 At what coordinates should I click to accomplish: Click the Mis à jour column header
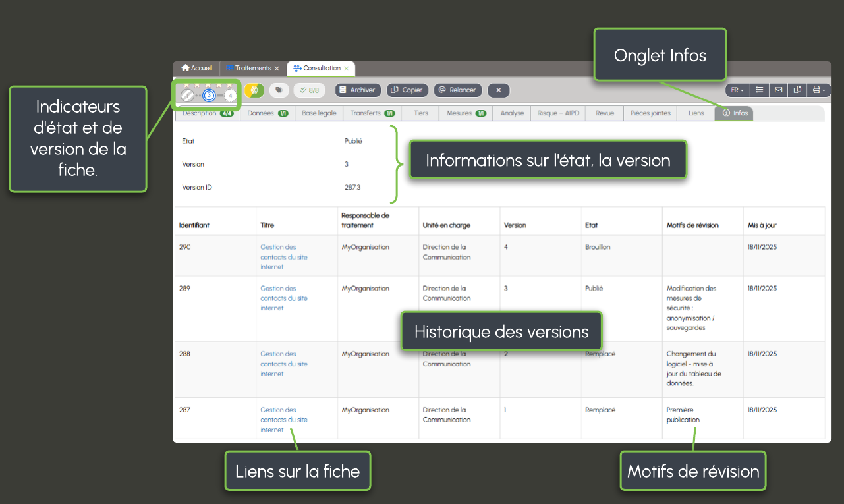click(x=762, y=225)
